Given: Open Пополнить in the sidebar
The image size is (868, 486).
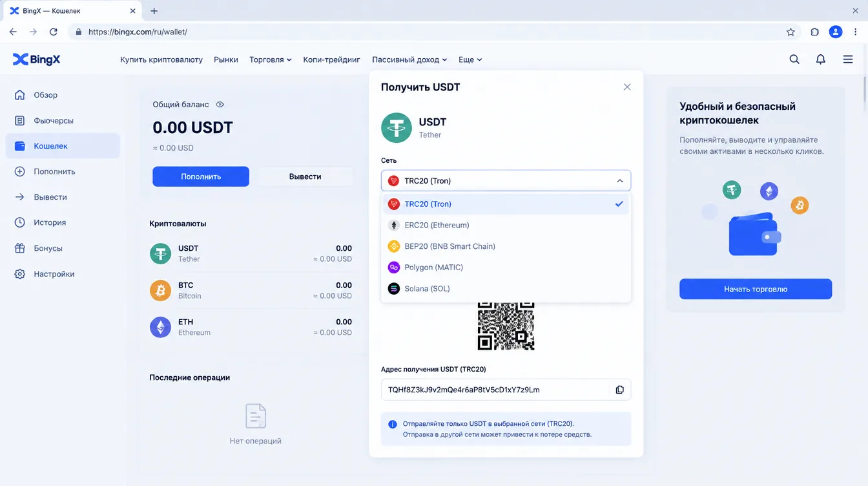Looking at the screenshot, I should click(x=63, y=172).
